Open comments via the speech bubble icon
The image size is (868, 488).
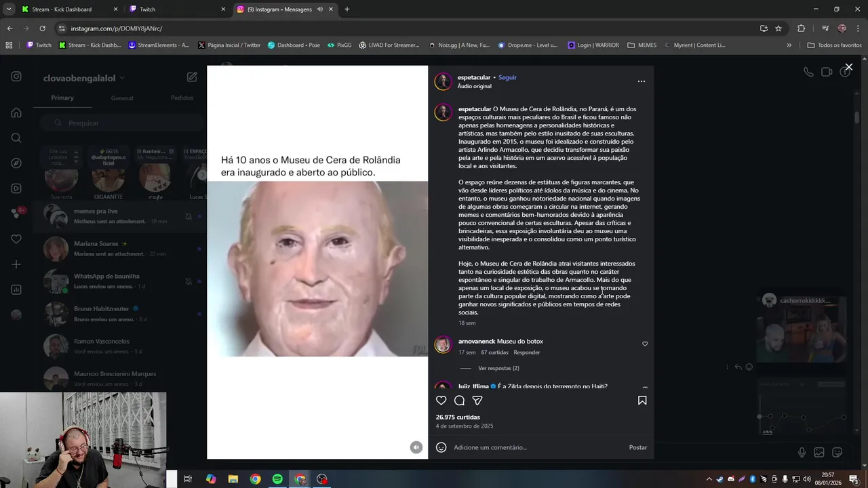point(459,401)
